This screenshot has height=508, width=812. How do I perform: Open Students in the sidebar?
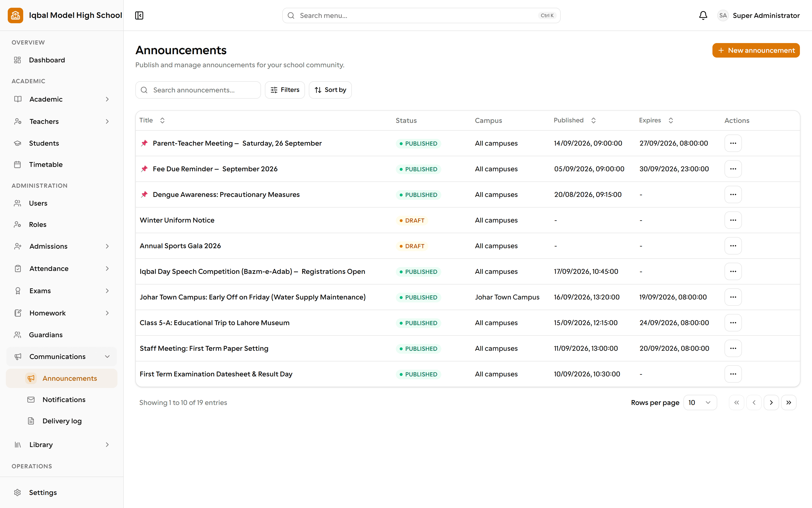[62, 143]
